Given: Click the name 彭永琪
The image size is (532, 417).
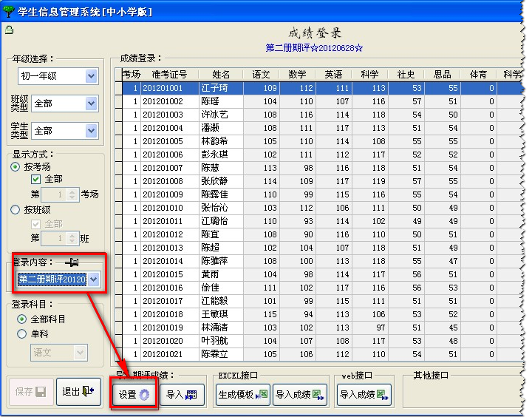Looking at the screenshot, I should (214, 155).
